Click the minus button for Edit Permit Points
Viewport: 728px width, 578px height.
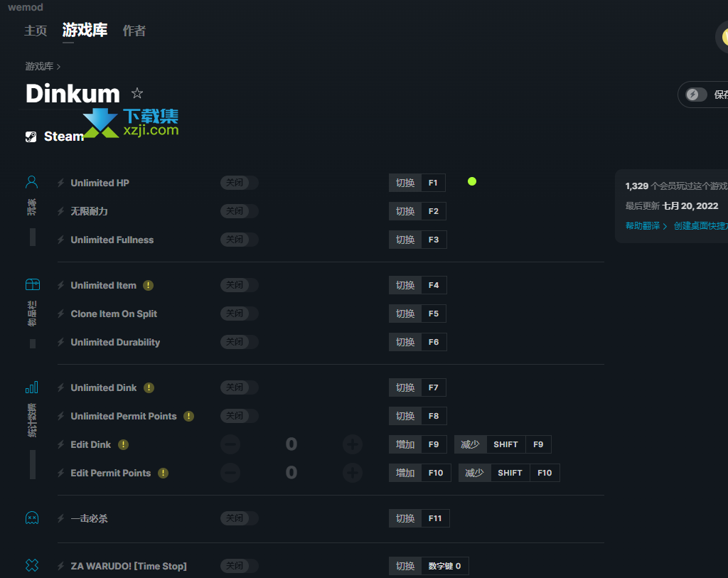pyautogui.click(x=230, y=473)
